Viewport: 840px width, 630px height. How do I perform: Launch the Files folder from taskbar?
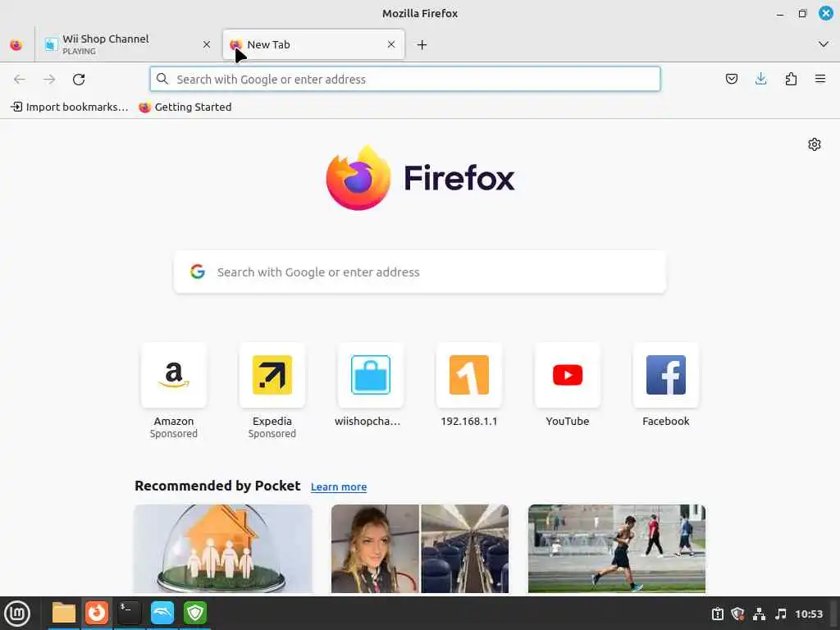tap(64, 613)
